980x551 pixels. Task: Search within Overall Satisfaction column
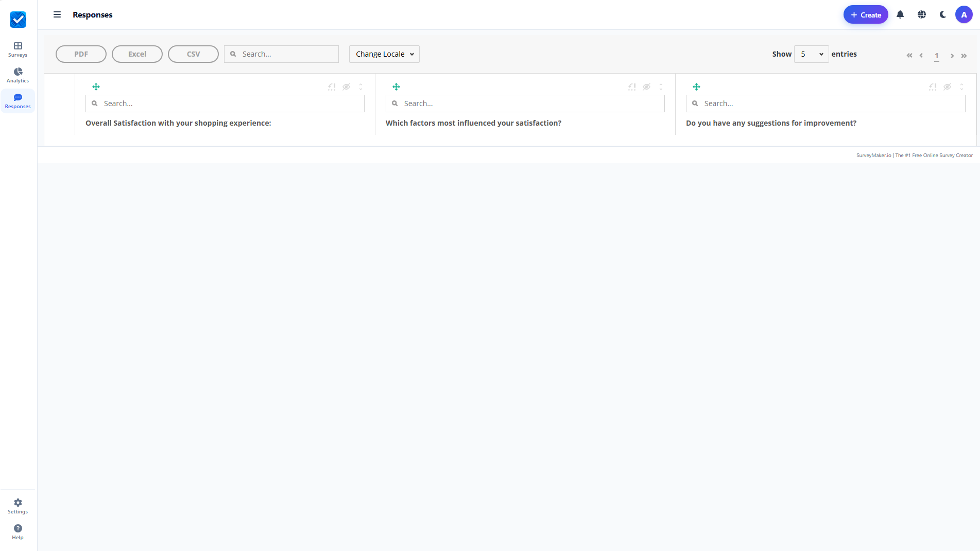coord(225,104)
